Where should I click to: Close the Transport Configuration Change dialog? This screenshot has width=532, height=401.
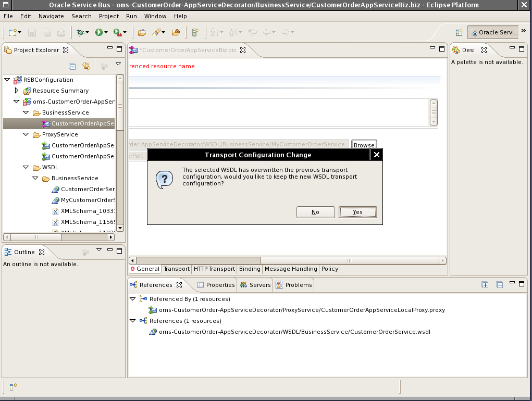(376, 155)
